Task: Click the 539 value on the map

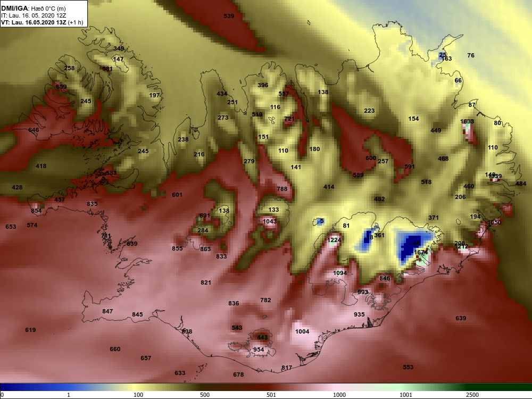Action: (229, 16)
